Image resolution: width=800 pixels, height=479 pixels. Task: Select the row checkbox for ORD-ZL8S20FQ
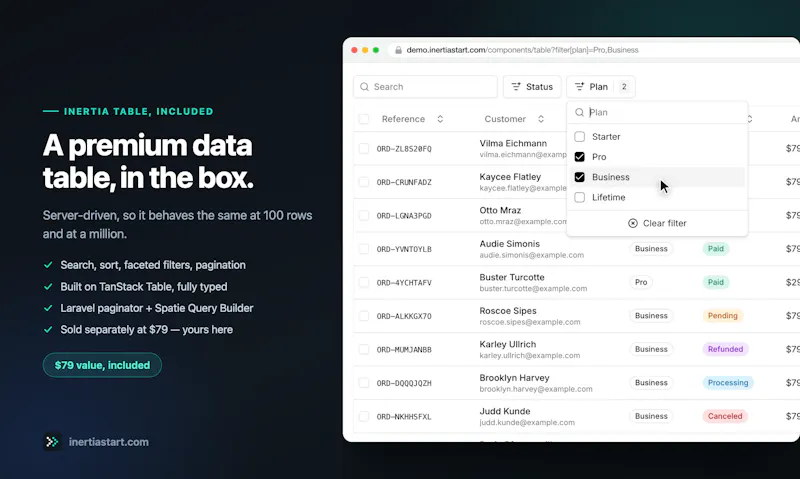pyautogui.click(x=364, y=148)
